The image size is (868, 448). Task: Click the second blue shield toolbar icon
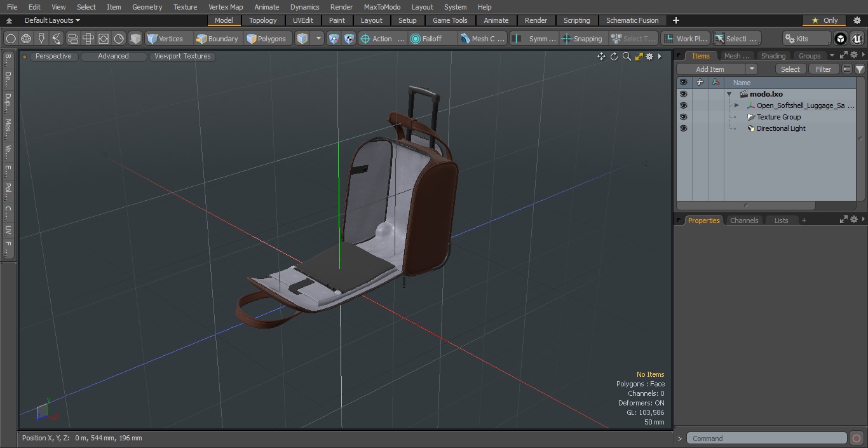coord(349,39)
